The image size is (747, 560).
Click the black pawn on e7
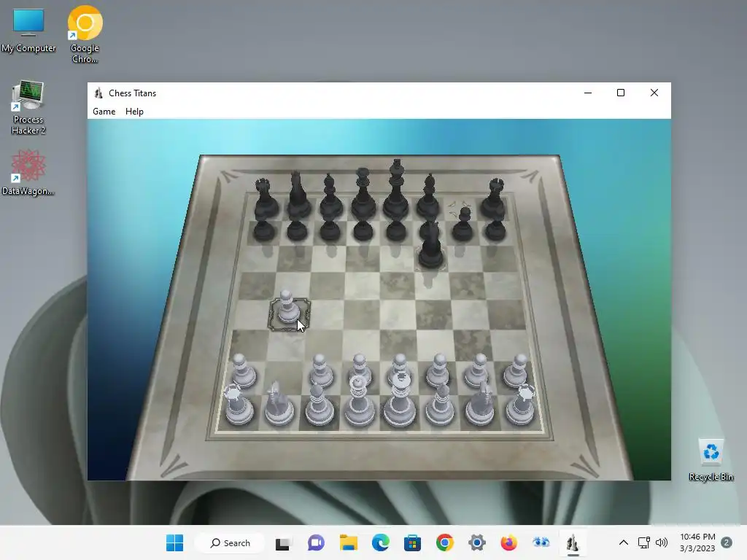(x=396, y=229)
